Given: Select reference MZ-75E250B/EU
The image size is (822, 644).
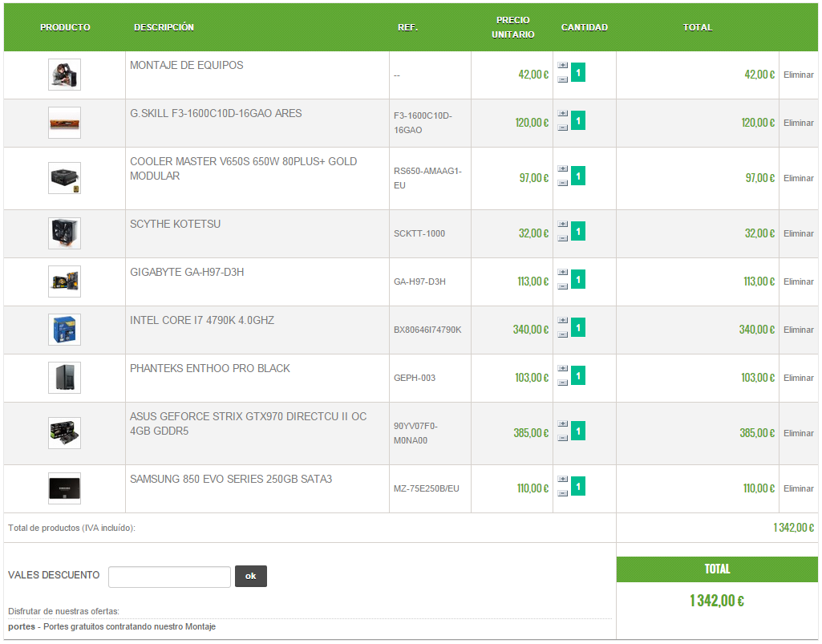Looking at the screenshot, I should click(x=426, y=488).
